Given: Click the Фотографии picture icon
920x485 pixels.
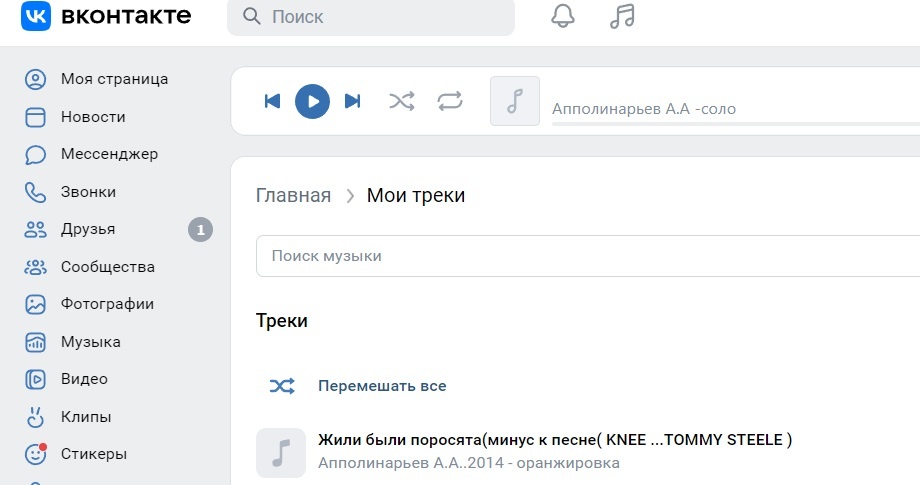Looking at the screenshot, I should (35, 304).
